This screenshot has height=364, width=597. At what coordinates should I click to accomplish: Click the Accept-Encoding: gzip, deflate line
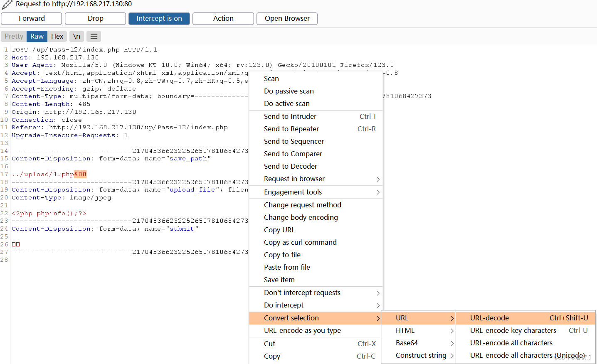click(74, 89)
